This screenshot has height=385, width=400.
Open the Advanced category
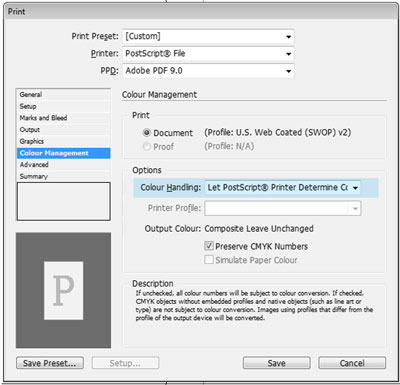[63, 165]
